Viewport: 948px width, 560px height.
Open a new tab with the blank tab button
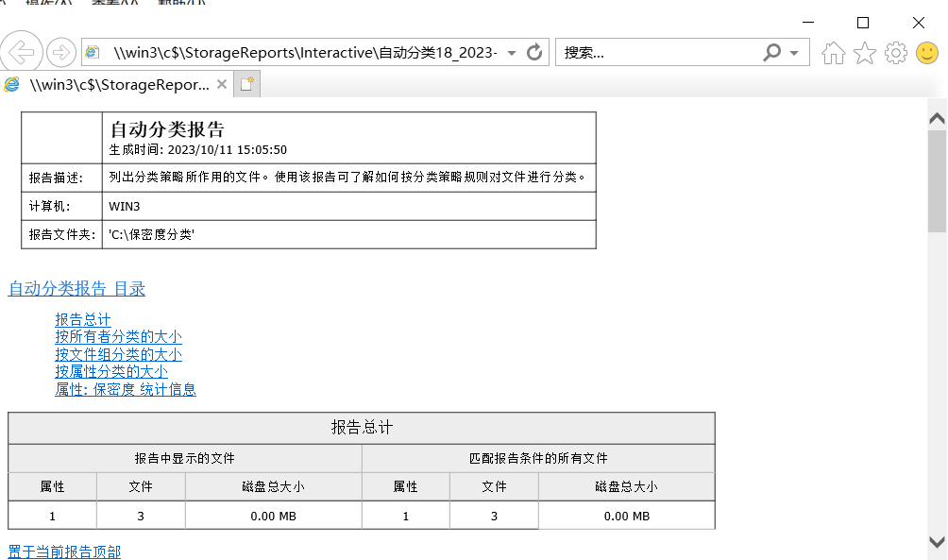click(x=247, y=85)
